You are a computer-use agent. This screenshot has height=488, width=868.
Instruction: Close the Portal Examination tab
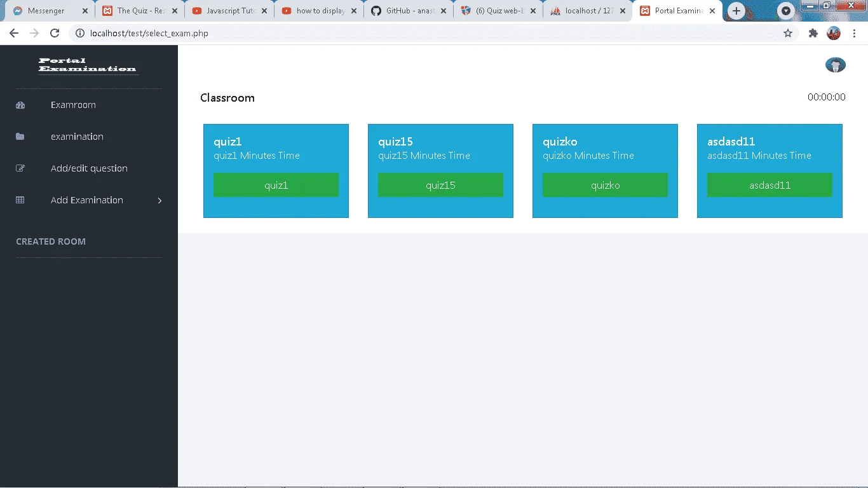[x=712, y=11]
